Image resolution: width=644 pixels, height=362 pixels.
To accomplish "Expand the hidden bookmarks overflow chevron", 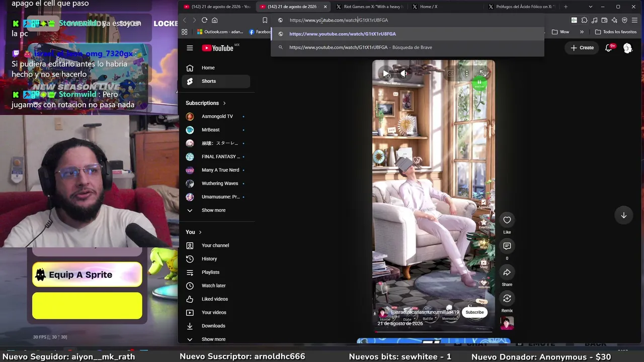I will (x=582, y=32).
